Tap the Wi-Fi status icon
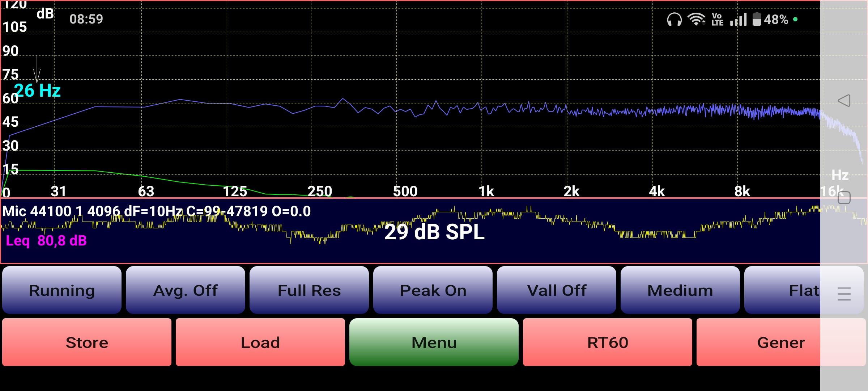The width and height of the screenshot is (868, 391). click(x=696, y=19)
